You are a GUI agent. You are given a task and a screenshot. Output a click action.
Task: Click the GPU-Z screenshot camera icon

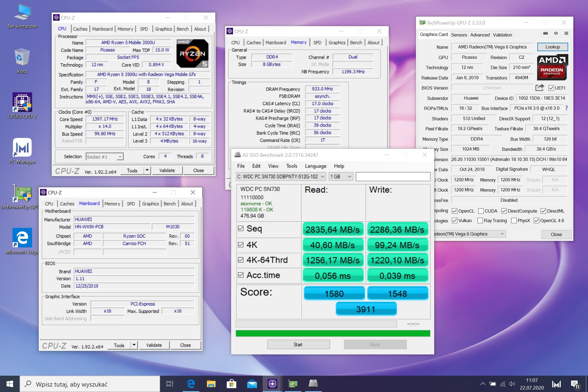(546, 33)
